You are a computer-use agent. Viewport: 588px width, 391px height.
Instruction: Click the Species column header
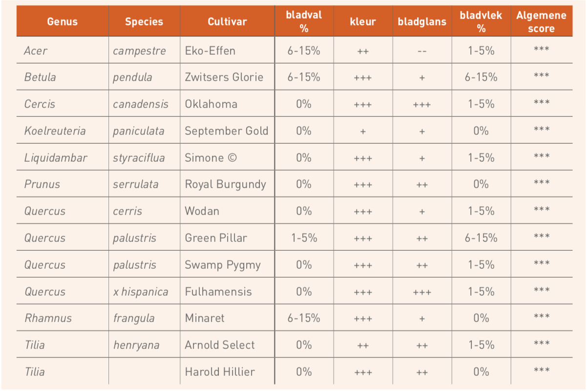(x=144, y=22)
